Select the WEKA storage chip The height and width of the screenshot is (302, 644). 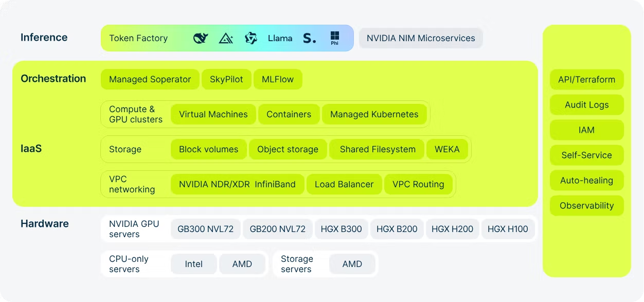(x=447, y=149)
